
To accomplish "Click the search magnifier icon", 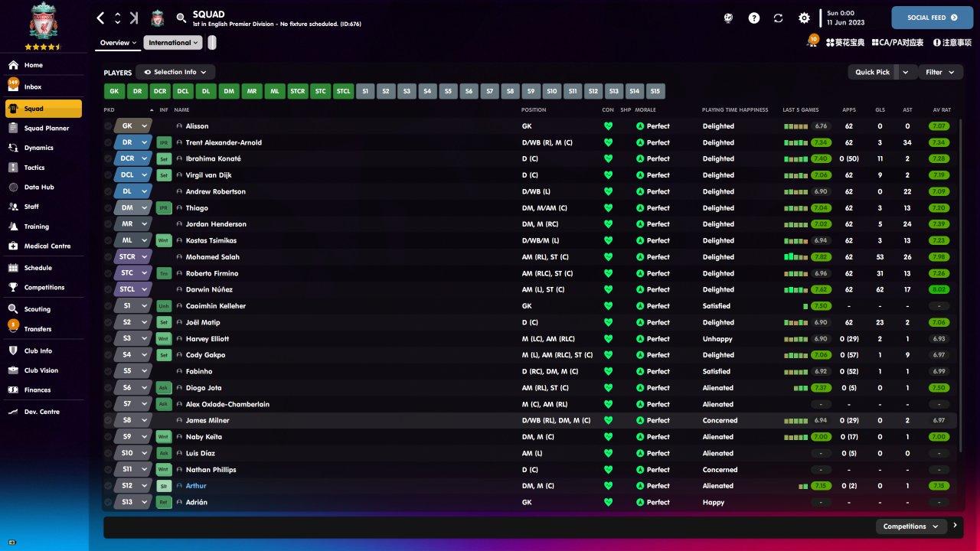I will (181, 18).
